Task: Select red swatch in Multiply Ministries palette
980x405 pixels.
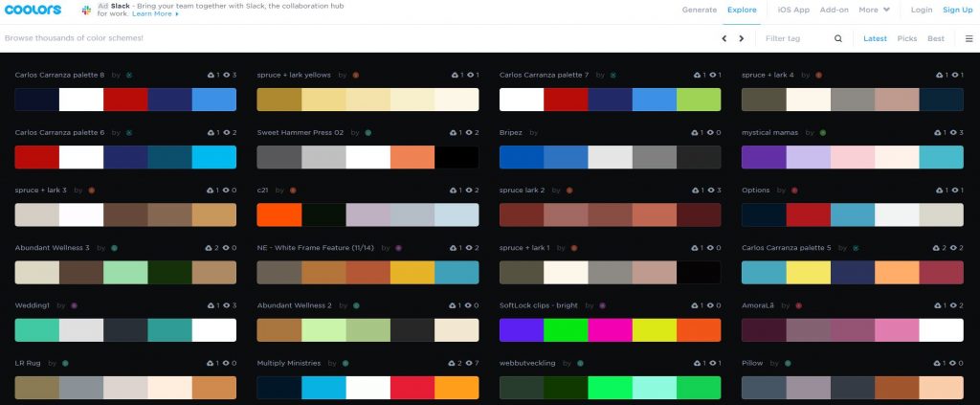Action: click(412, 388)
